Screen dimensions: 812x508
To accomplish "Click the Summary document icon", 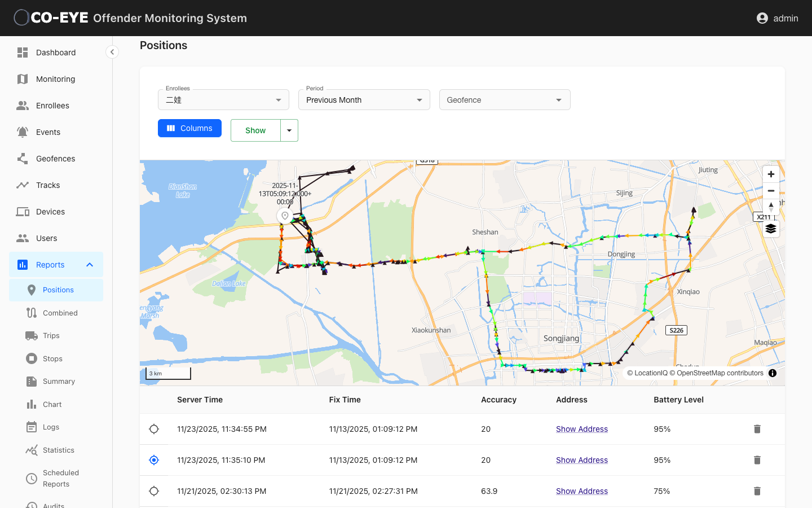I will [x=32, y=382].
